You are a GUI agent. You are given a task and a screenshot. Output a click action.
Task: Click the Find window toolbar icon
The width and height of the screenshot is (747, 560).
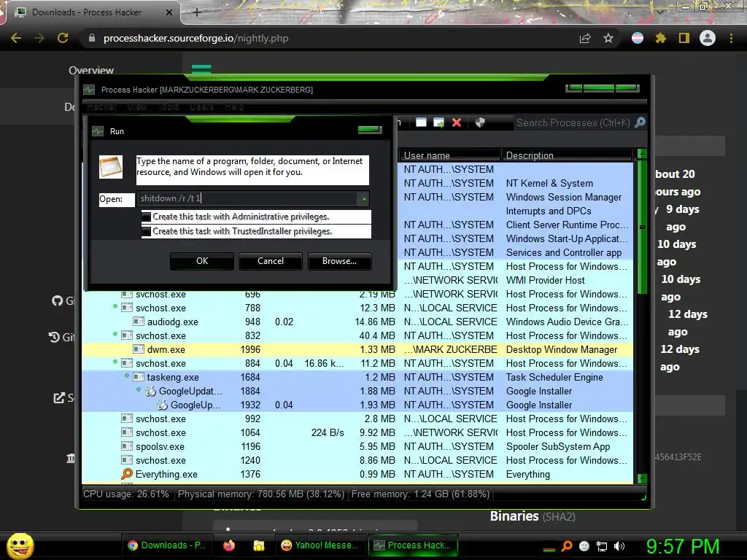pos(421,122)
